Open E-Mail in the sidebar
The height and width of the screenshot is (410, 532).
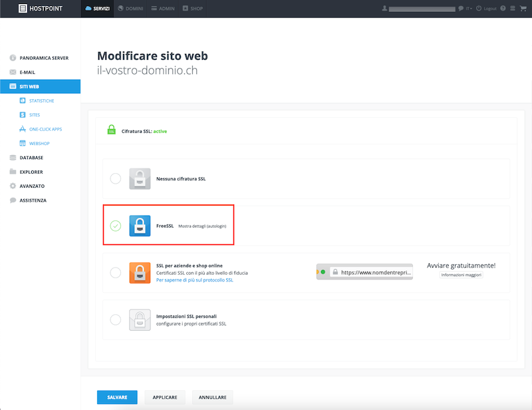[40, 72]
